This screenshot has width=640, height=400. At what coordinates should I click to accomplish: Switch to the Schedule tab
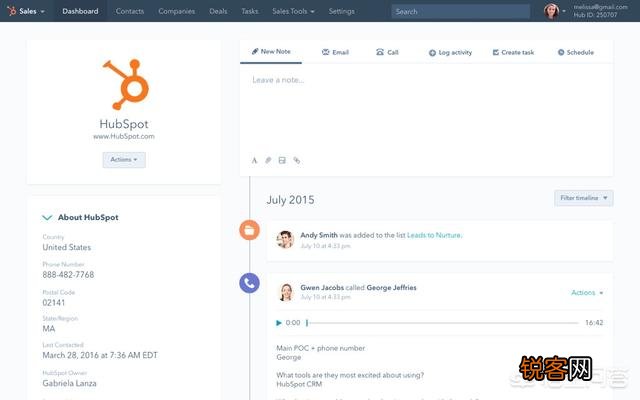[576, 52]
